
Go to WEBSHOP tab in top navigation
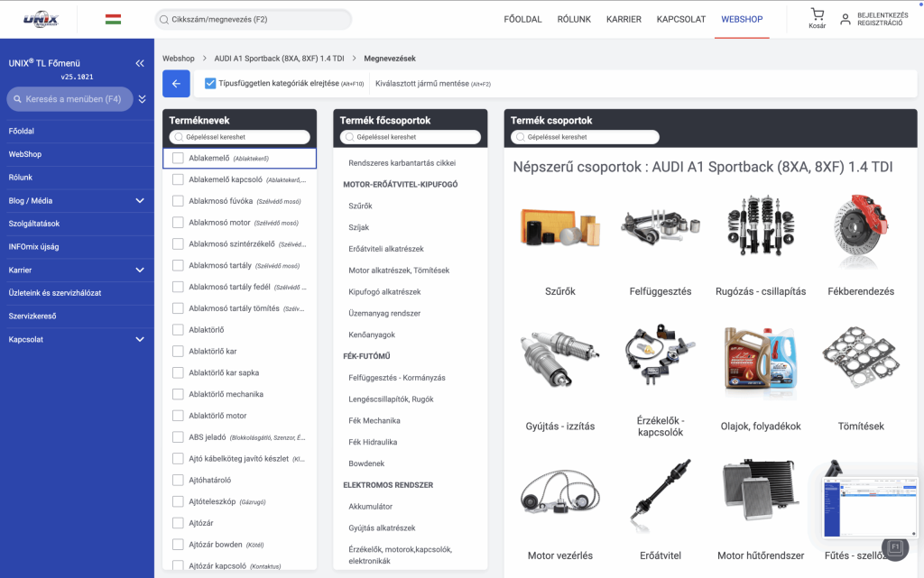pyautogui.click(x=741, y=19)
